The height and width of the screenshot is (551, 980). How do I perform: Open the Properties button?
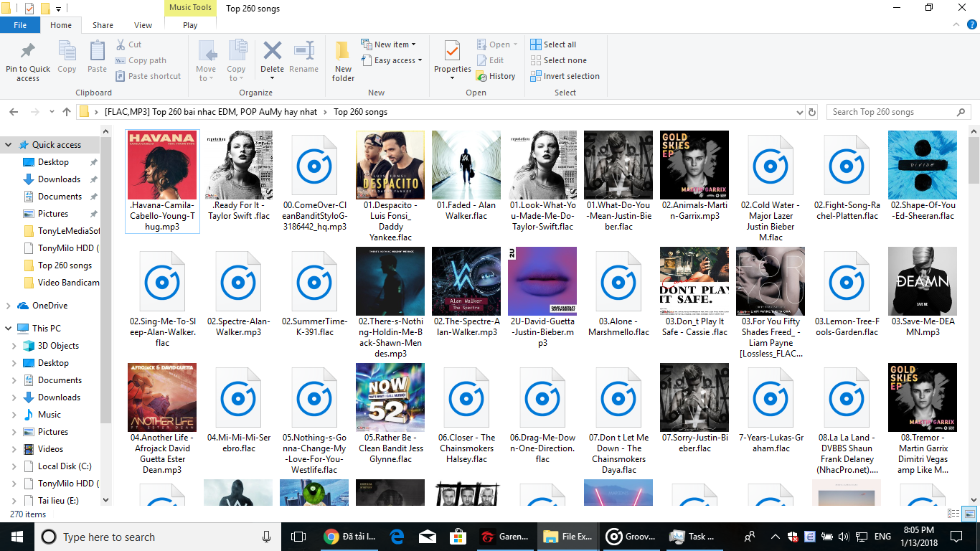coord(452,61)
